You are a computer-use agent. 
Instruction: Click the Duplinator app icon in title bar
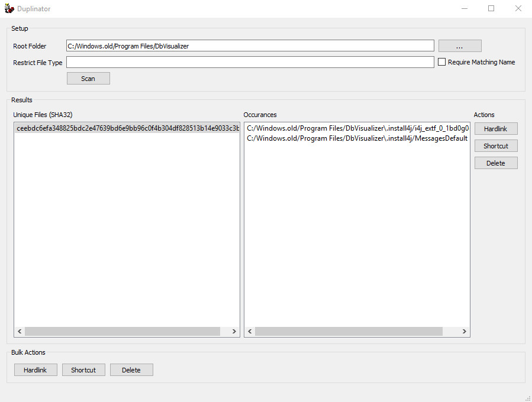click(9, 8)
